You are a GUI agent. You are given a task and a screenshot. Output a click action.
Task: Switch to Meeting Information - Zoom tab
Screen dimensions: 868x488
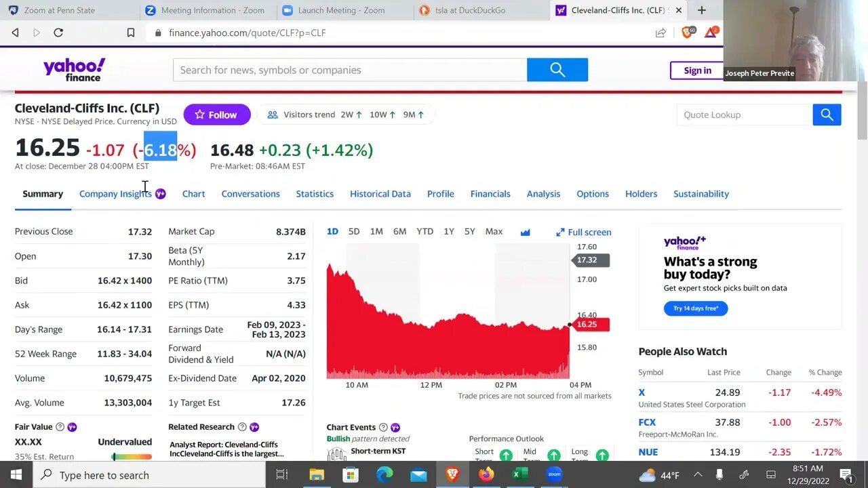point(205,10)
